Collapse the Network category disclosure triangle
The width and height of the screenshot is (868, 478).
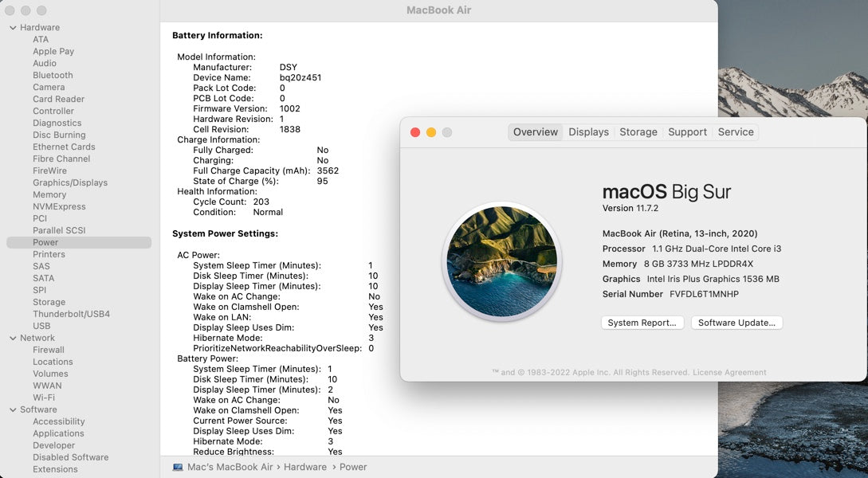pyautogui.click(x=13, y=338)
